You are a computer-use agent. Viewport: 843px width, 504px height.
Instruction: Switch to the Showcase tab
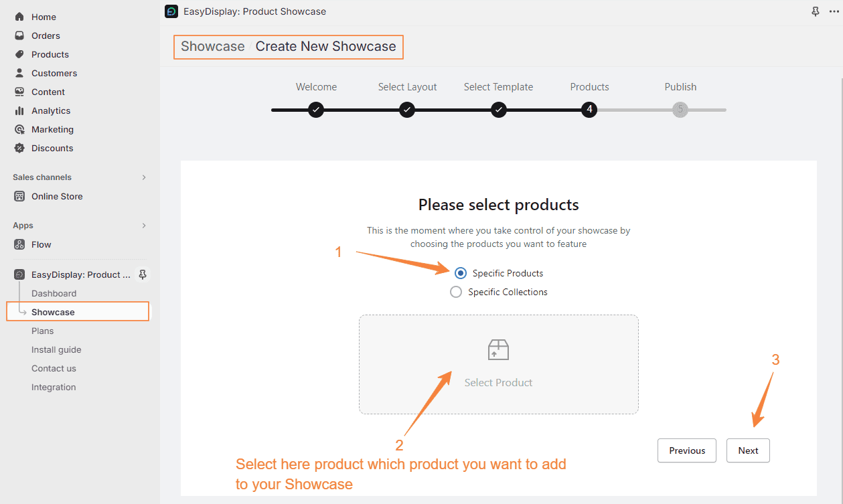click(212, 46)
